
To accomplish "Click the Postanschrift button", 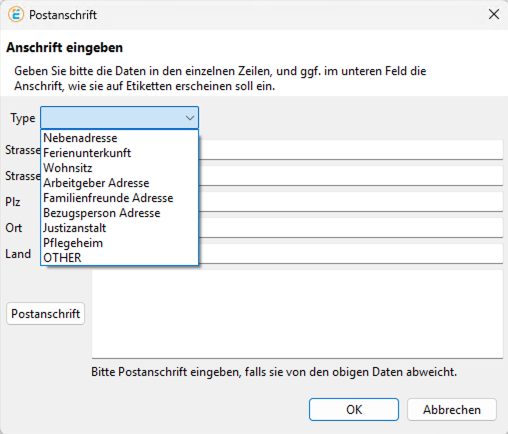I will pos(45,314).
